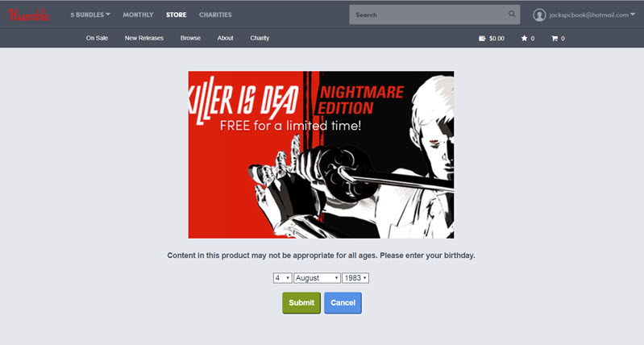Open the Browse store link

click(190, 38)
